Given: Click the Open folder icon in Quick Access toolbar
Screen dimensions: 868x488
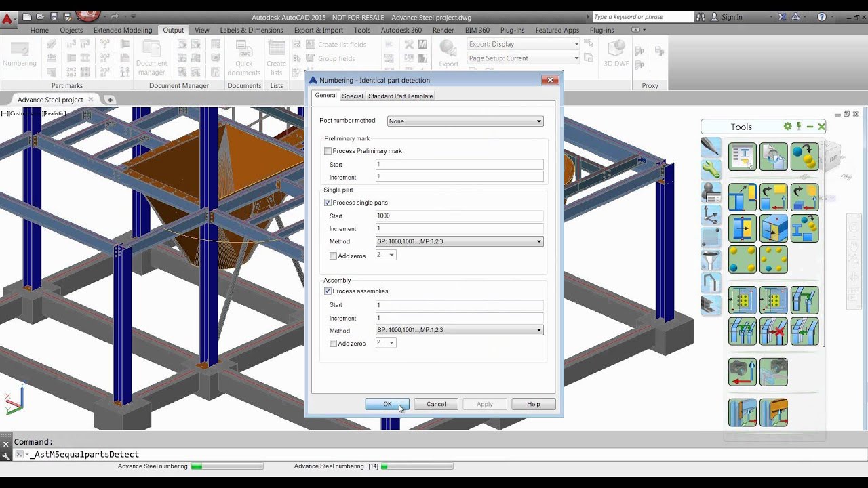Looking at the screenshot, I should 41,16.
